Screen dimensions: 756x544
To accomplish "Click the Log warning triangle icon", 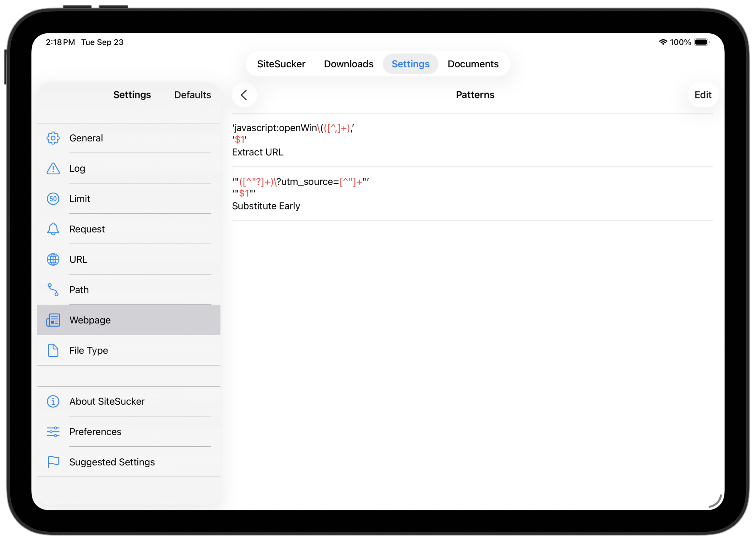I will [53, 168].
